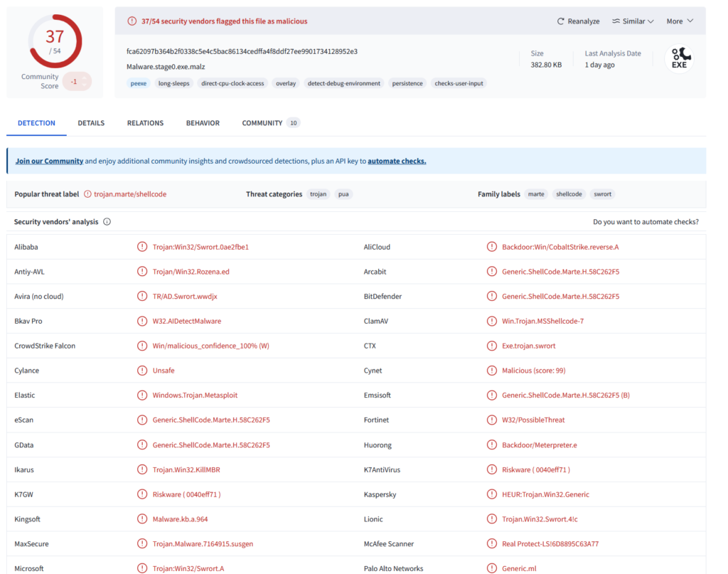This screenshot has height=574, width=728.
Task: Click the filename Malware.stage0.exe.malz
Action: (x=166, y=67)
